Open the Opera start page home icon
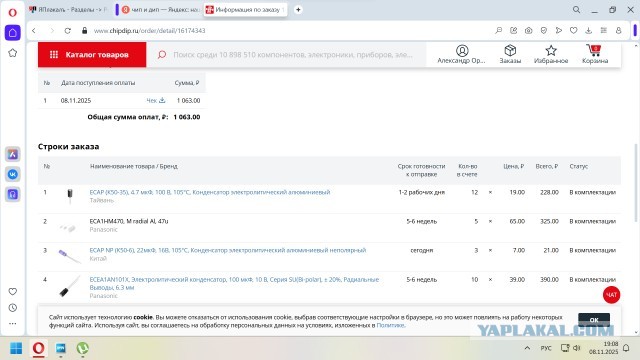This screenshot has height=360, width=640. coord(13,33)
